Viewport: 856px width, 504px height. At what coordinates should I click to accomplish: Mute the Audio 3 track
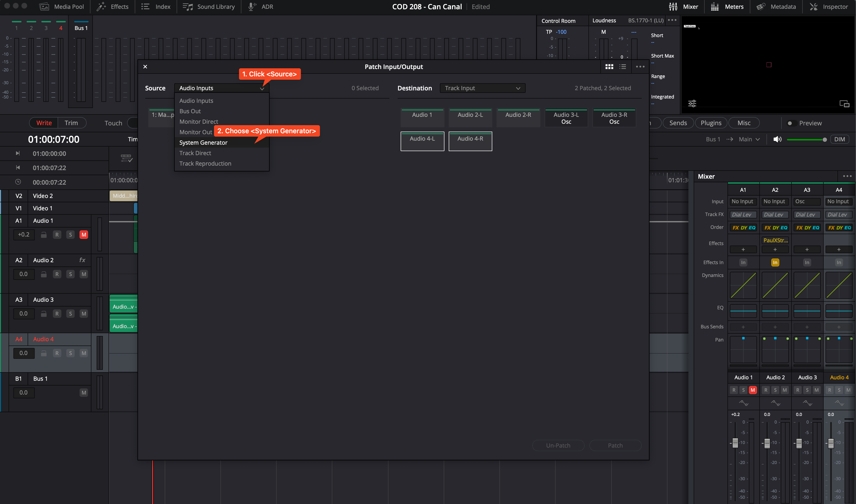[x=84, y=313]
